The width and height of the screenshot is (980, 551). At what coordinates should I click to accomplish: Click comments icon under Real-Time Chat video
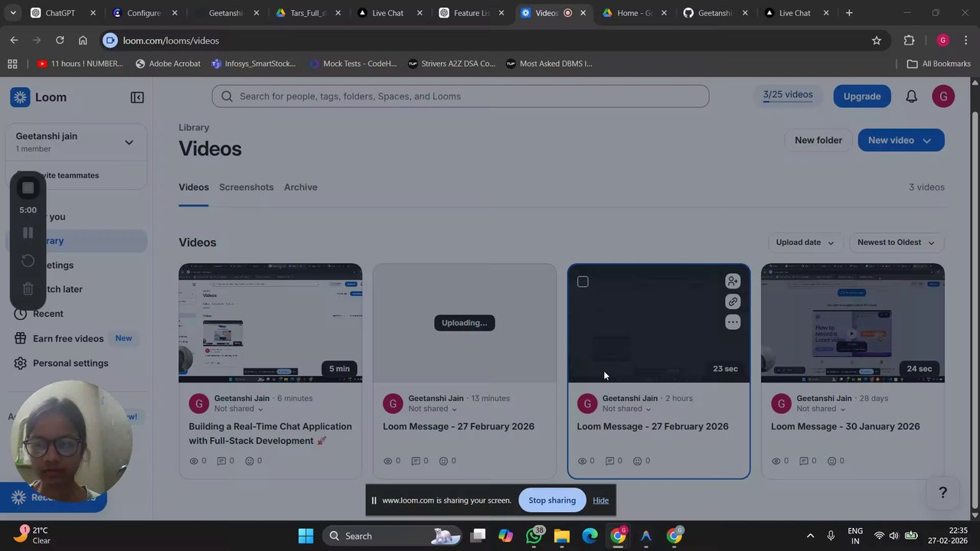tap(222, 461)
